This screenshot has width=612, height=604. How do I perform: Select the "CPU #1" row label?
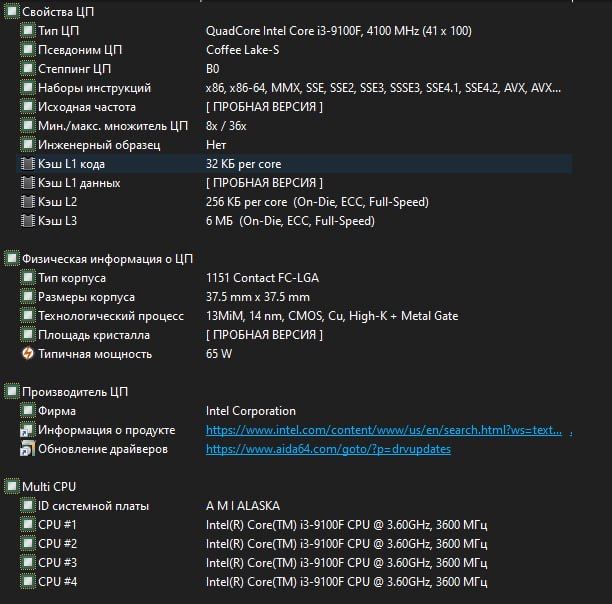point(57,525)
